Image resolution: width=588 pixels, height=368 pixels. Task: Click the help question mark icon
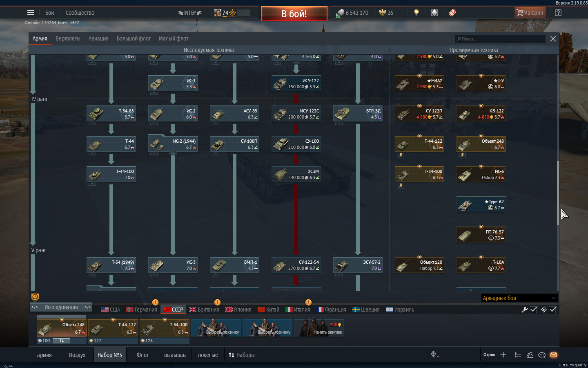[x=558, y=13]
